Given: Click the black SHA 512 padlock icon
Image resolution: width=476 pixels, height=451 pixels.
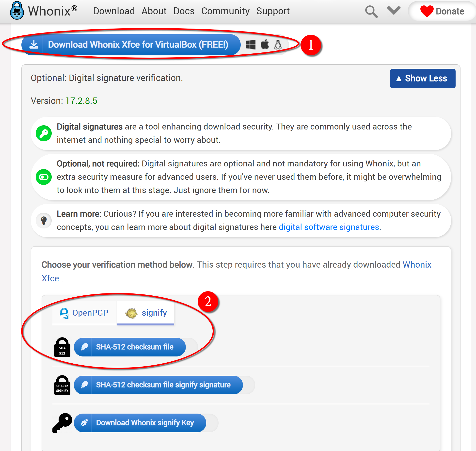Looking at the screenshot, I should point(62,347).
